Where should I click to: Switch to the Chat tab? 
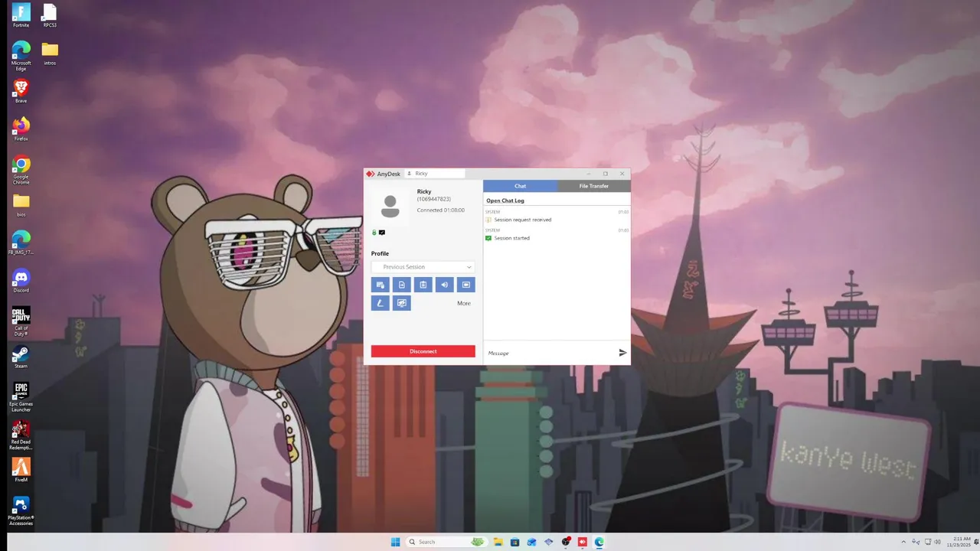pyautogui.click(x=520, y=186)
